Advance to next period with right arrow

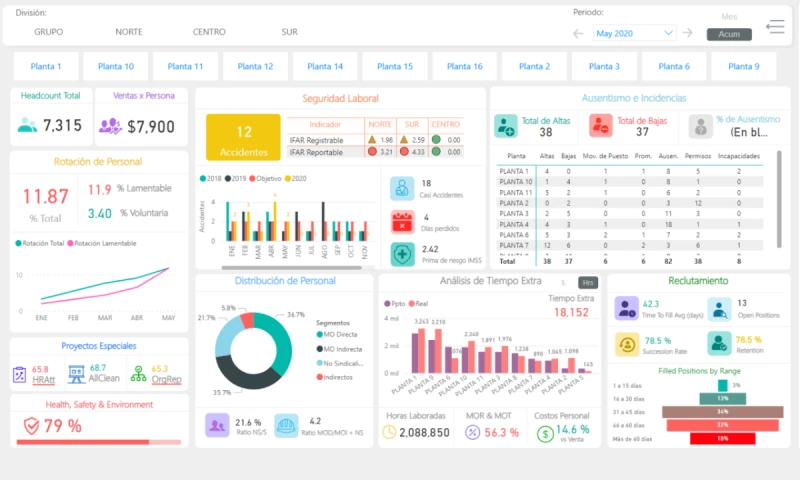[687, 33]
